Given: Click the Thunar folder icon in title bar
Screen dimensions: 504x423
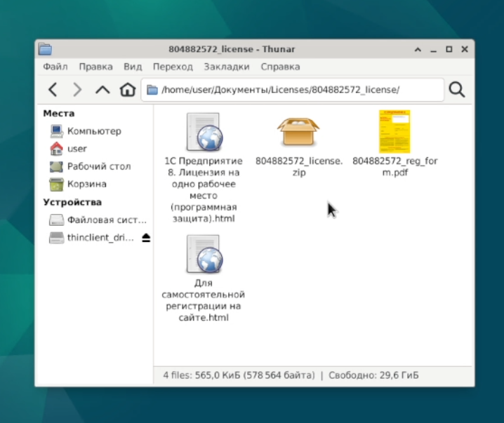Looking at the screenshot, I should click(x=45, y=49).
